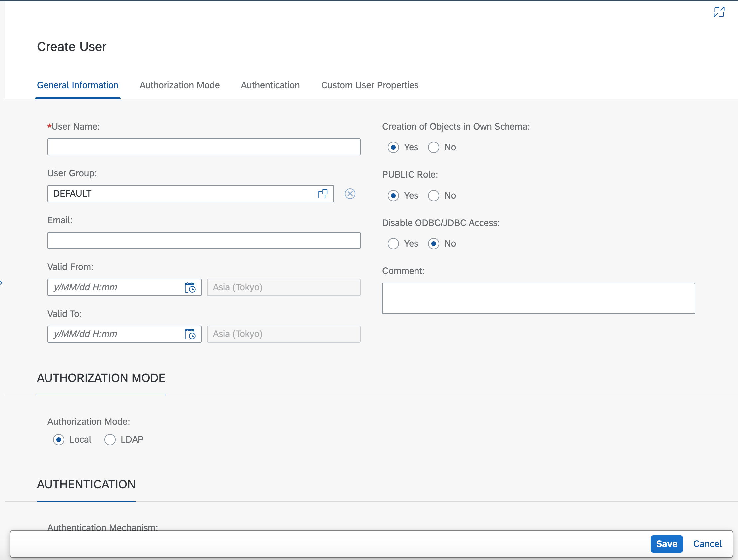Open the Authentication tab
Screen dimensions: 738x560
pos(270,85)
